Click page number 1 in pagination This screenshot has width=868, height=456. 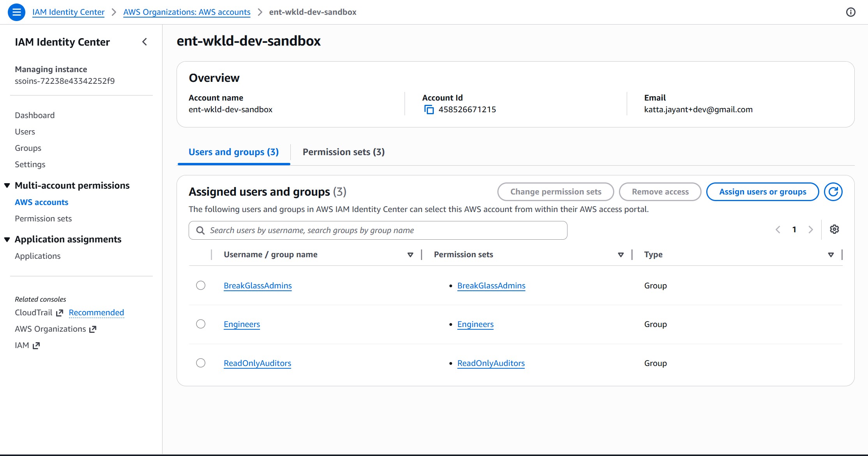794,230
